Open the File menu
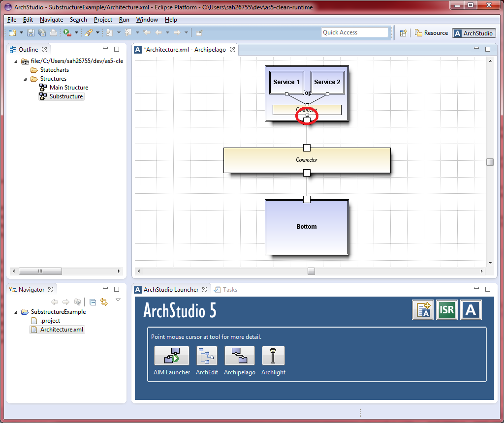This screenshot has width=504, height=423. click(12, 20)
